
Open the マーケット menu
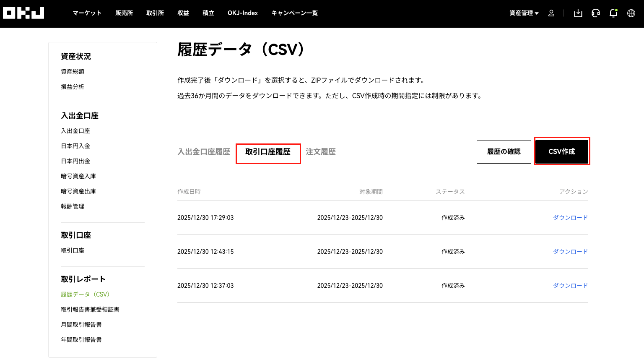[x=87, y=13]
